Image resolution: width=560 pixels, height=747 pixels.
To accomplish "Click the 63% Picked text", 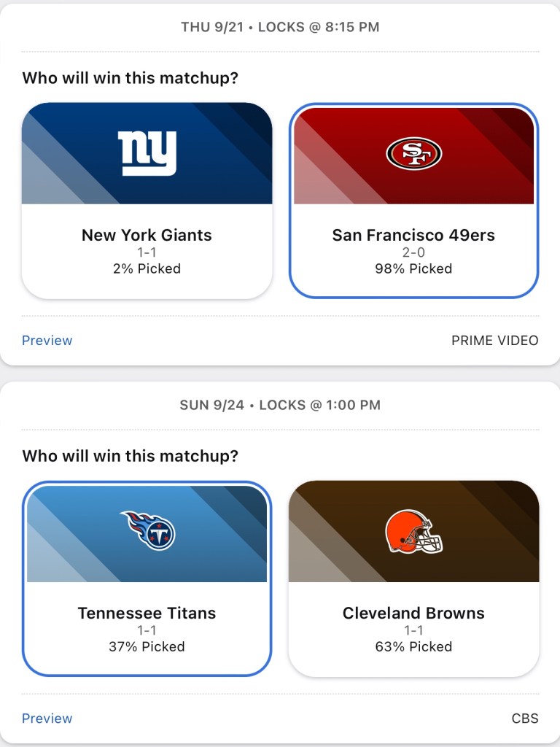I will [x=413, y=646].
